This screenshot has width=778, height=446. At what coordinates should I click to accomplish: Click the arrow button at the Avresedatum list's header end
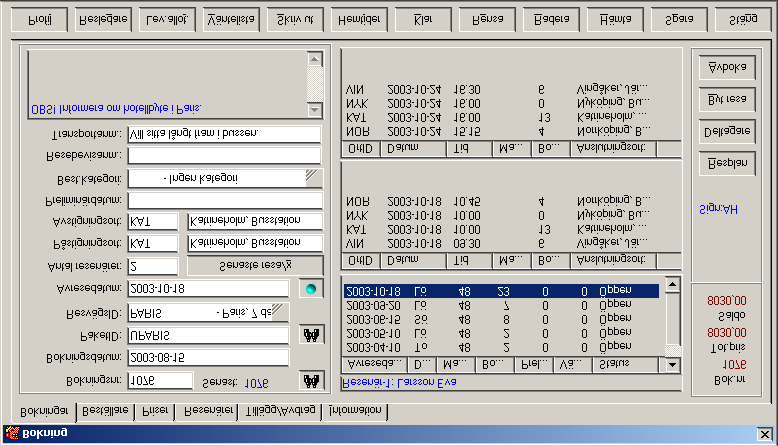(x=672, y=364)
